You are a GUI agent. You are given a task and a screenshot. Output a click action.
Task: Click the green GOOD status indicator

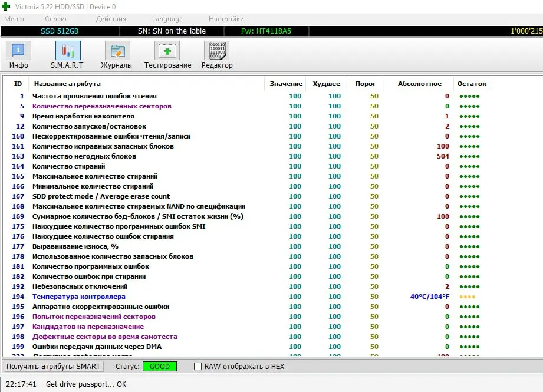click(x=159, y=366)
